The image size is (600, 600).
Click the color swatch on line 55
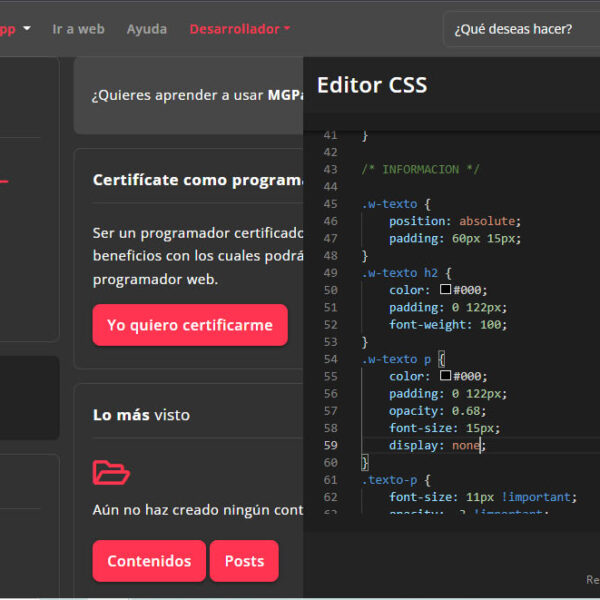tap(445, 375)
